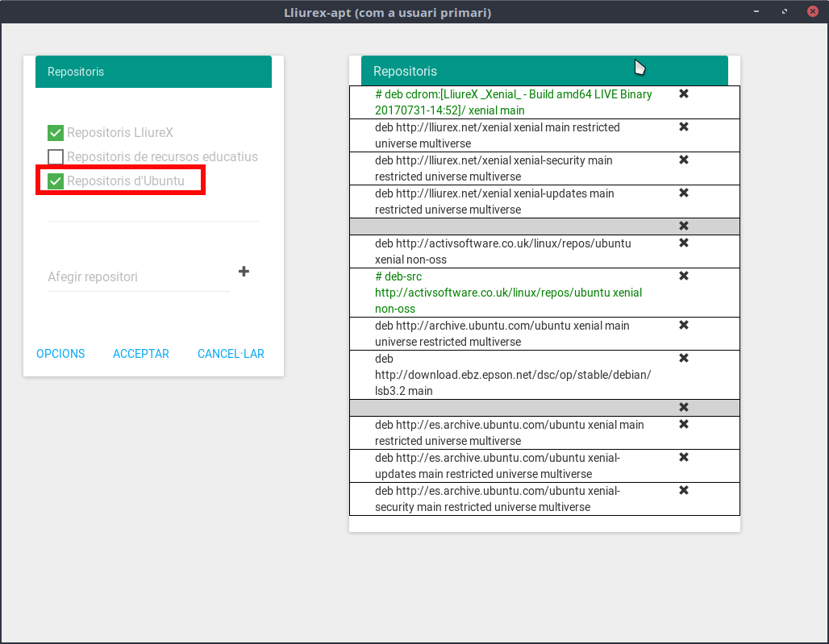This screenshot has height=644, width=829.
Task: Delete the archive.ubuntu.com xenial main repository
Action: 683,326
